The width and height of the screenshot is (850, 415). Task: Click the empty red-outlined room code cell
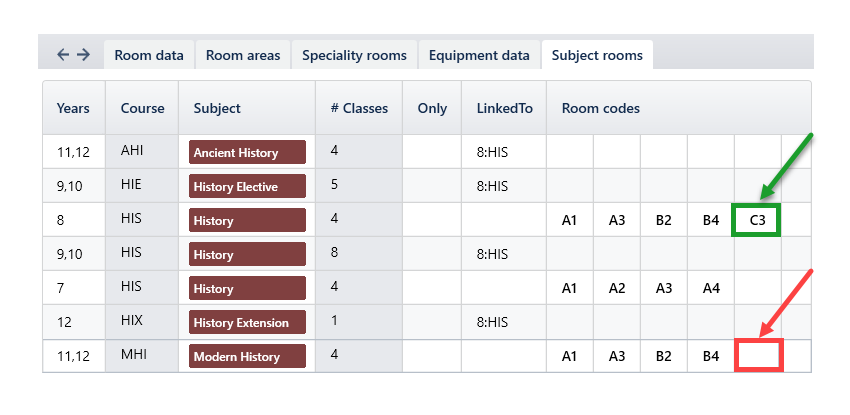tap(757, 356)
